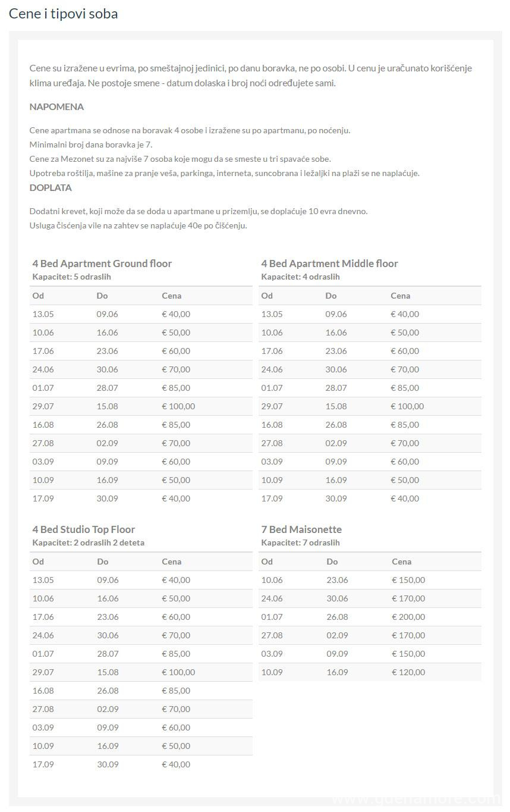Click the Cena column header in Maisonette table
The width and height of the screenshot is (510, 812).
point(401,562)
